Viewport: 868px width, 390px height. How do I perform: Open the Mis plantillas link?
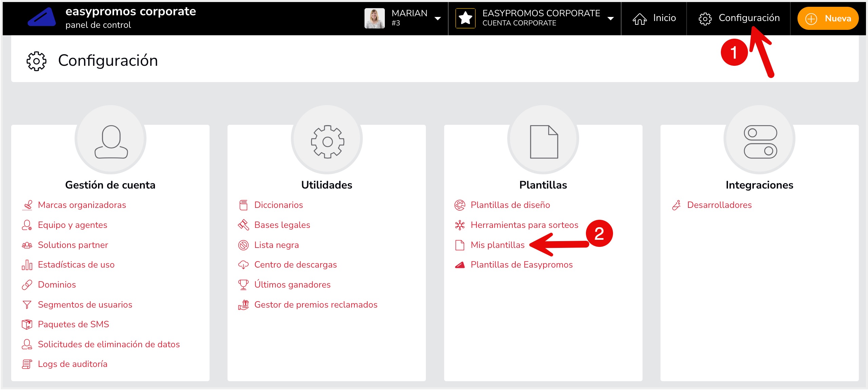coord(498,245)
